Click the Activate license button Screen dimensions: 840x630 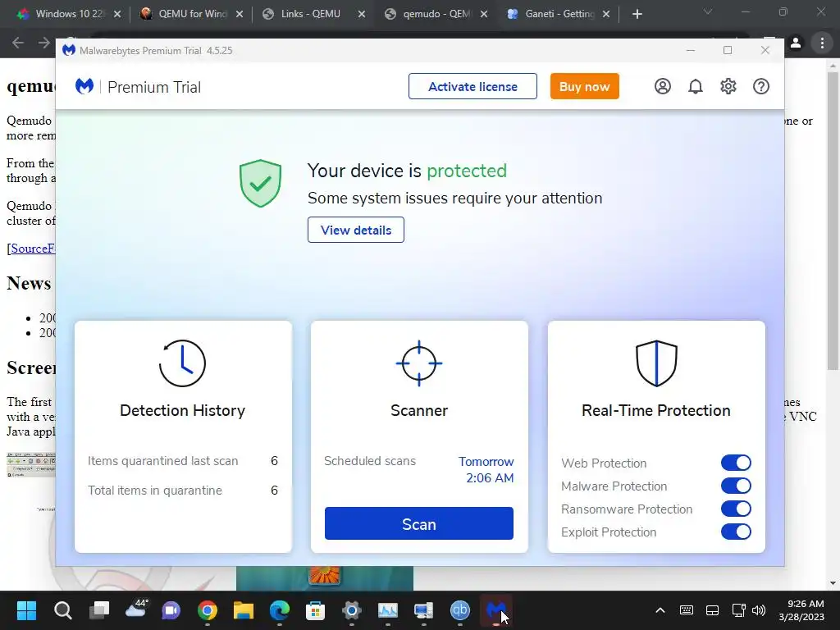472,86
